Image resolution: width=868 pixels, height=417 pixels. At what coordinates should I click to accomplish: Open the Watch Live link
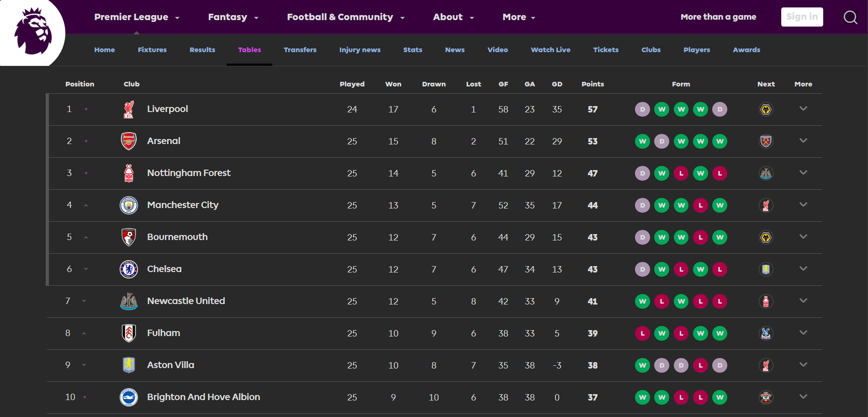550,50
